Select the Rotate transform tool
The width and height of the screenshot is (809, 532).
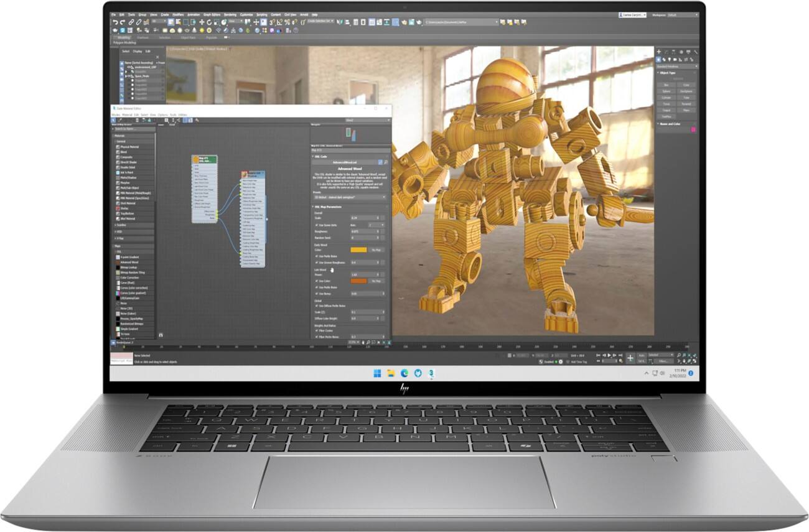coord(209,22)
